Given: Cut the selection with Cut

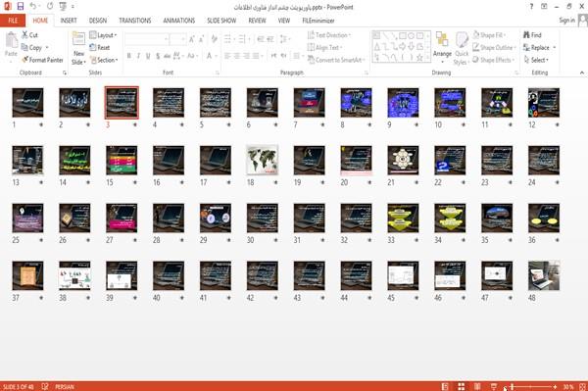Looking at the screenshot, I should 29,35.
